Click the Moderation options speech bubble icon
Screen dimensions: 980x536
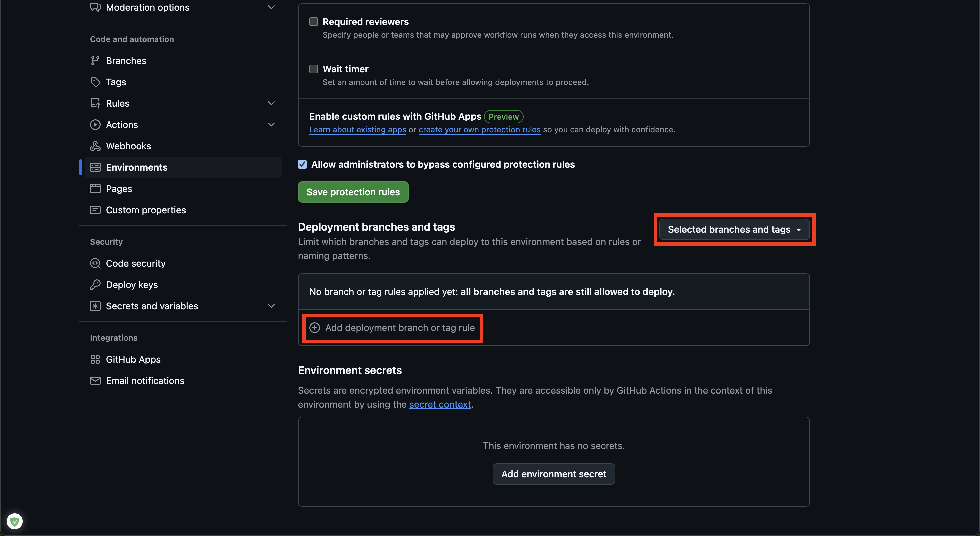click(95, 7)
